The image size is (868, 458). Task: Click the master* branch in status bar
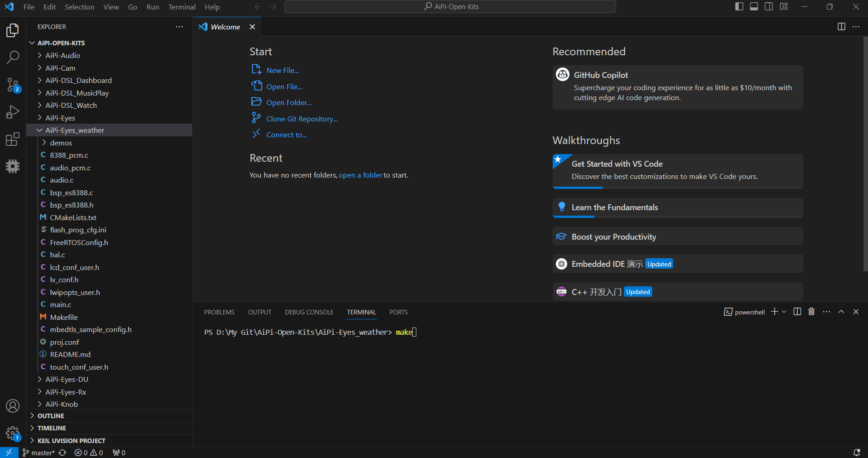click(39, 453)
